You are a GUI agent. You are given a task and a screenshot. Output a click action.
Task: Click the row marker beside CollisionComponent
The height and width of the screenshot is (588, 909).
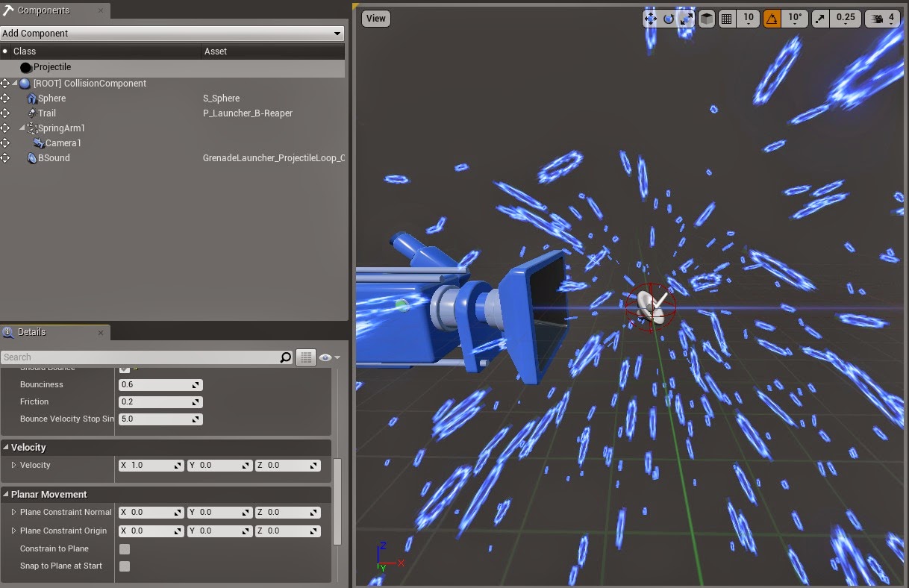pos(4,84)
